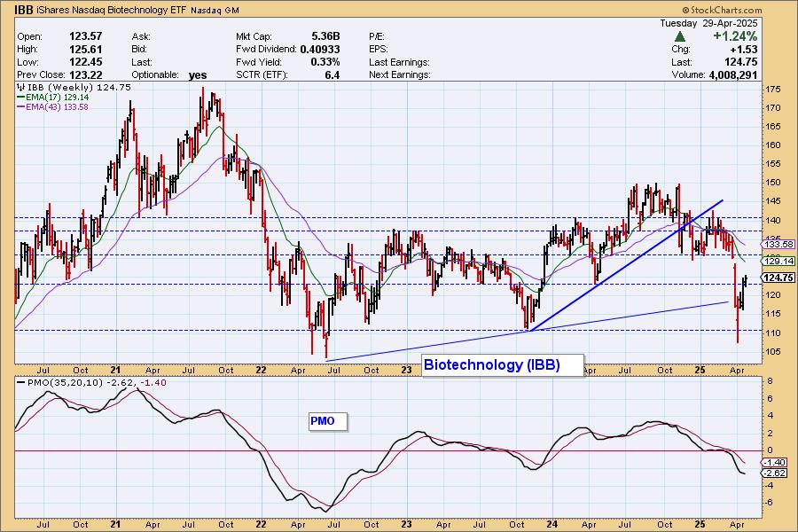Click the 'Nasdaq GM' exchange label
Screen dimensions: 798x532
tap(215, 10)
